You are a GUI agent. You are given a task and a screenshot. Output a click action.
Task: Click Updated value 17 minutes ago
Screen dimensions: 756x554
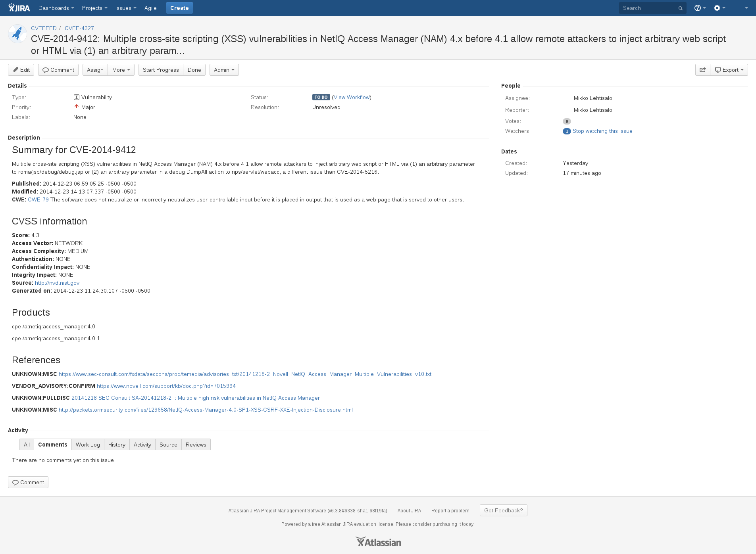coord(582,173)
